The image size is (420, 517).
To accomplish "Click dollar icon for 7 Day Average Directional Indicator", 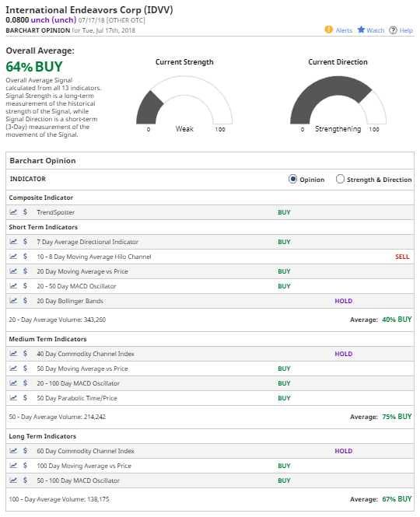I will coord(25,242).
